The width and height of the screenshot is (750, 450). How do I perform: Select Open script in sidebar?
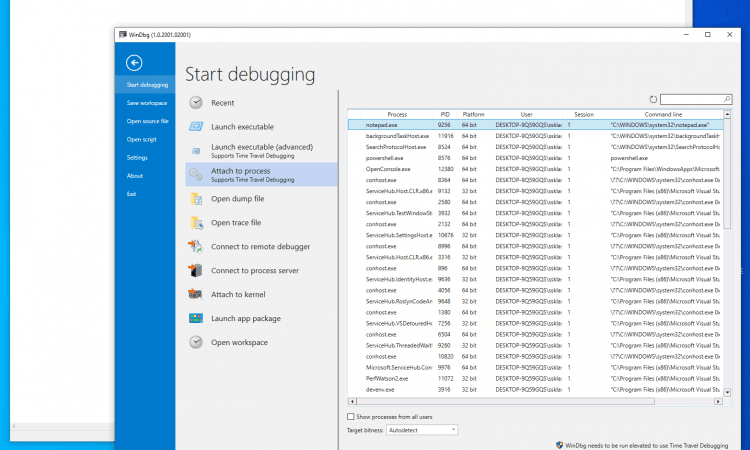point(145,139)
